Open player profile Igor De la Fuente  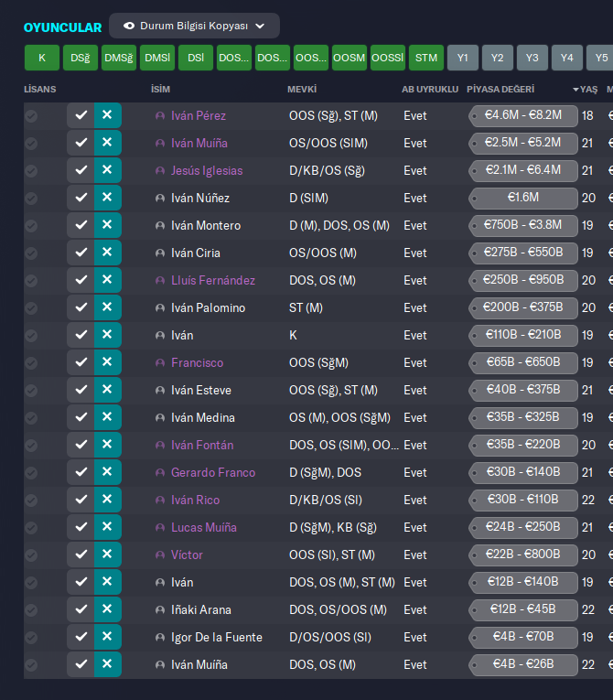217,637
